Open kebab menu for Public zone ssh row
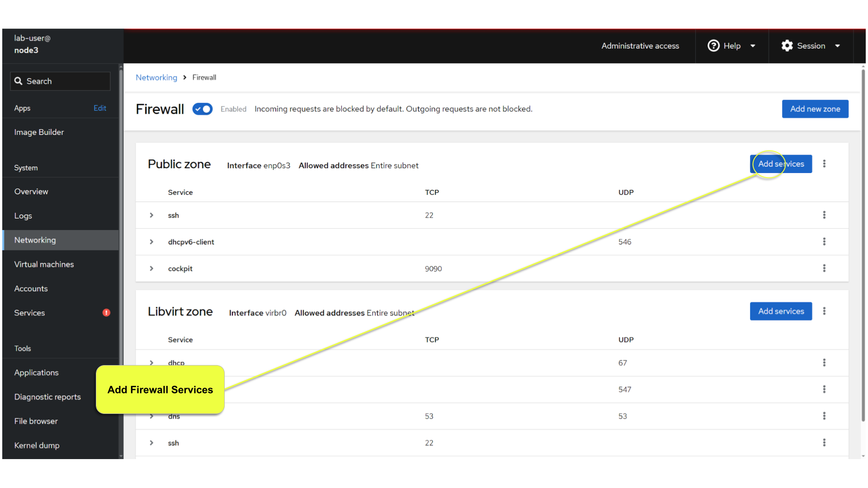 (x=824, y=215)
